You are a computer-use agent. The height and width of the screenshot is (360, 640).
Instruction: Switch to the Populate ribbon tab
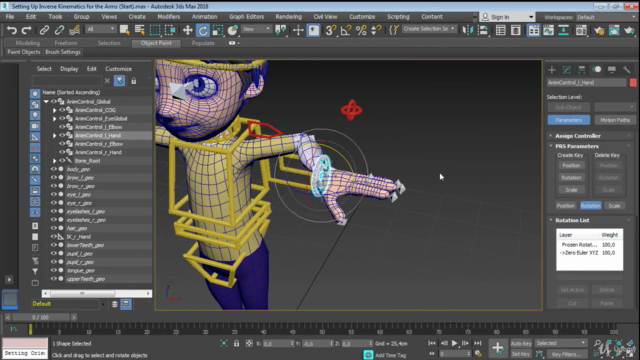[x=203, y=43]
